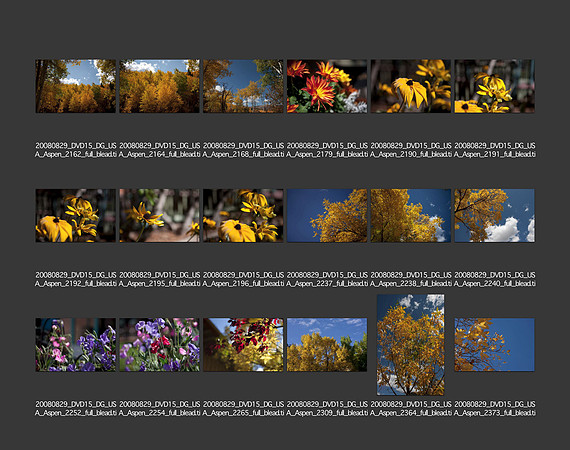This screenshot has height=450, width=570.
Task: Click the filename label ending Aspen_2168_full_bleed
Action: (x=243, y=150)
